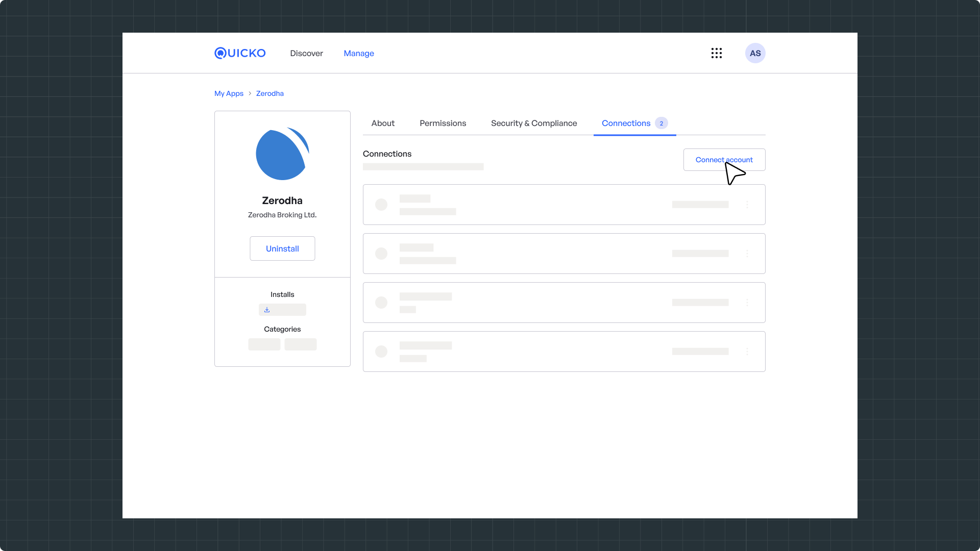Click the Zerodha app logo image
This screenshot has width=980, height=551.
point(282,154)
